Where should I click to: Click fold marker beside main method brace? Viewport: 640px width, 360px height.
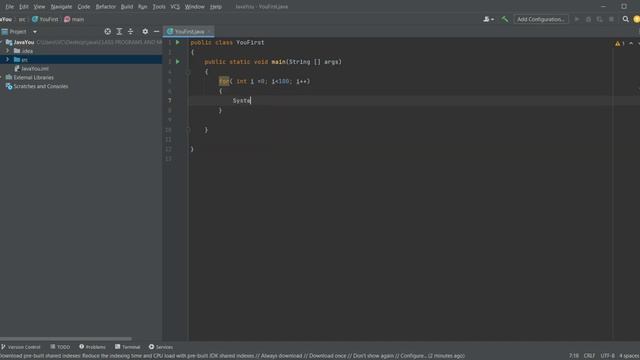(x=188, y=72)
